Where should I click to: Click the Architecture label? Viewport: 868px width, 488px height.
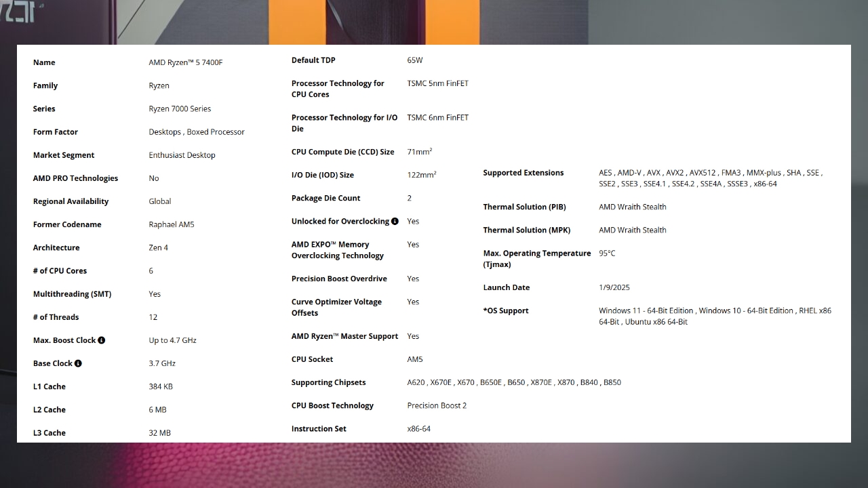click(56, 247)
